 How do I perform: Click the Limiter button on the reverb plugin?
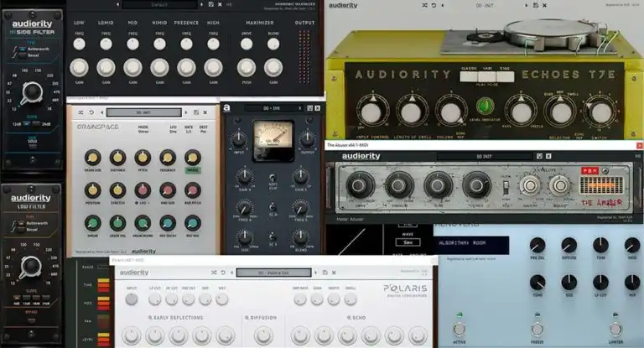tap(615, 329)
